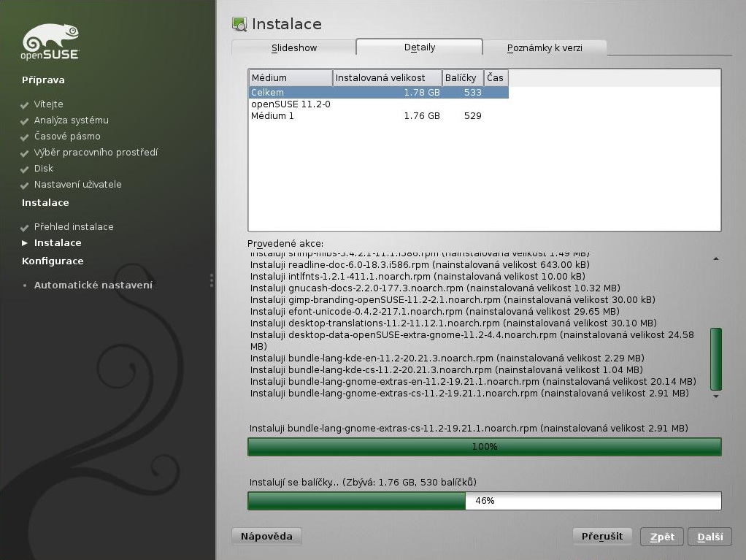
Task: Click the 46% overall progress bar
Action: pos(485,501)
